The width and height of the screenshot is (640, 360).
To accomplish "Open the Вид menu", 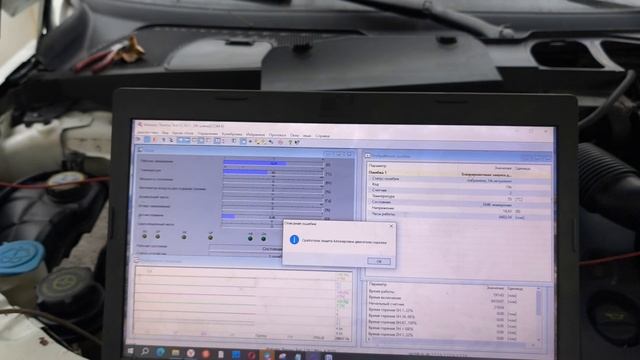I will pyautogui.click(x=165, y=133).
